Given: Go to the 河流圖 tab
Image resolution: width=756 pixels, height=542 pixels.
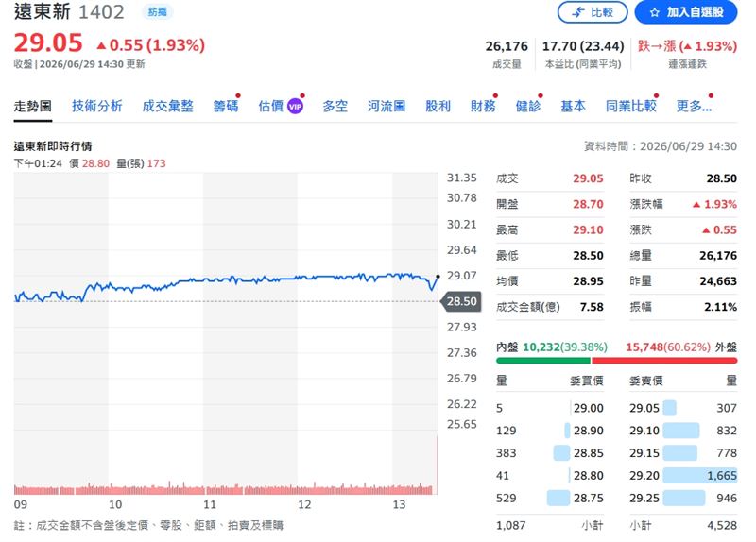Looking at the screenshot, I should point(387,106).
